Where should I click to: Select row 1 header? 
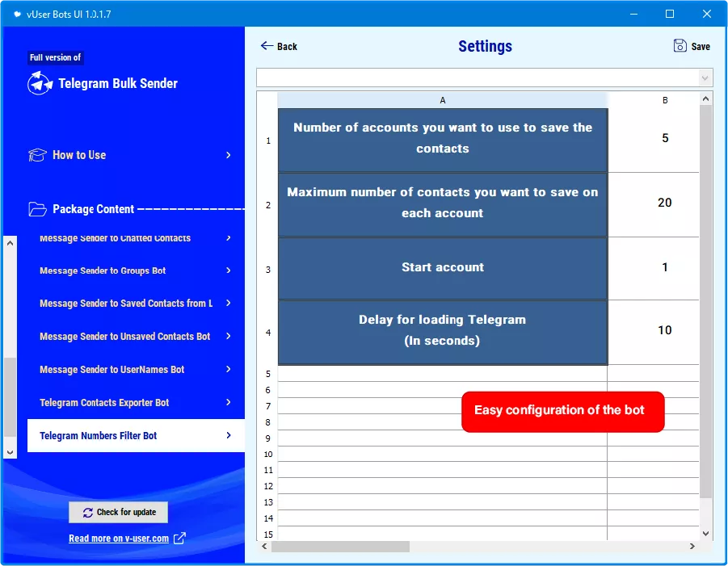point(268,140)
